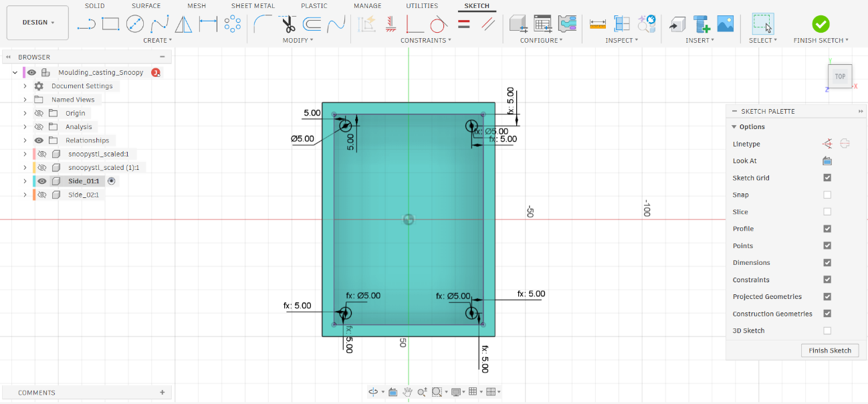Click the TOP face of view cube

[840, 76]
